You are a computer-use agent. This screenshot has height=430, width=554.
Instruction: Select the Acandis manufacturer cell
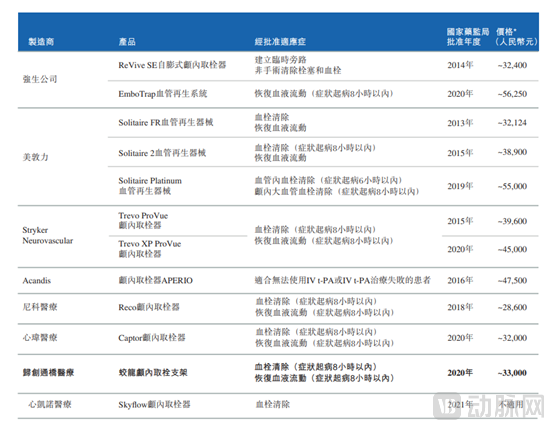point(37,281)
